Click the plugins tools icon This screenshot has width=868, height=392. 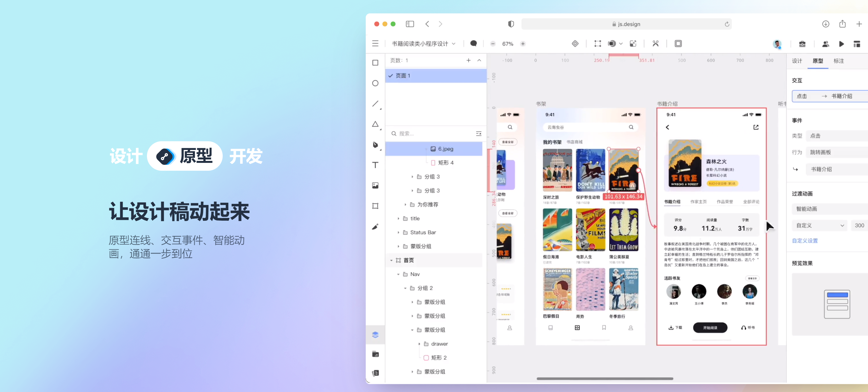[655, 44]
